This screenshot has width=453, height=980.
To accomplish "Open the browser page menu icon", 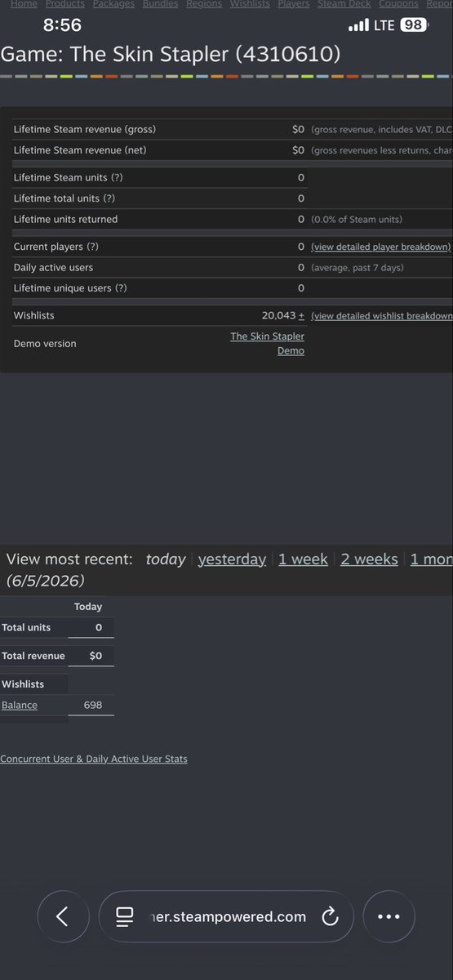I will (x=125, y=917).
